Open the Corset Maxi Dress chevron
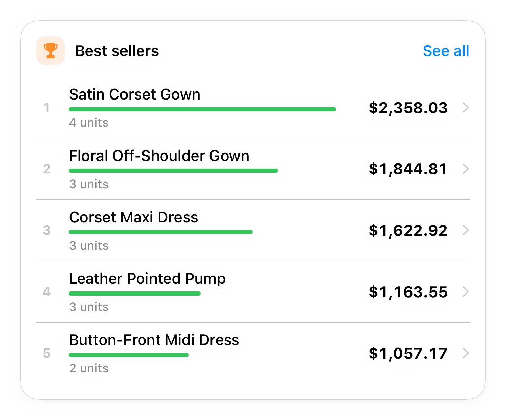The width and height of the screenshot is (506, 420). click(x=466, y=230)
